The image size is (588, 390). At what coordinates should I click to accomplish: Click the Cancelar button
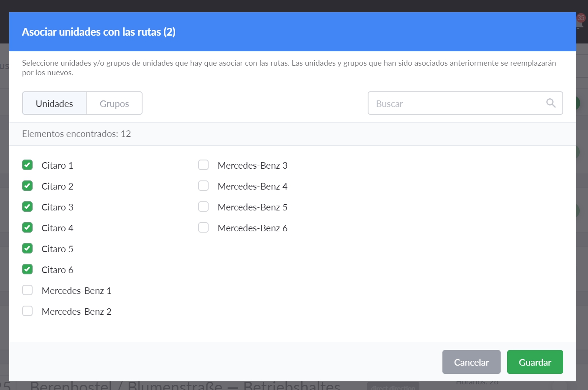click(x=471, y=362)
